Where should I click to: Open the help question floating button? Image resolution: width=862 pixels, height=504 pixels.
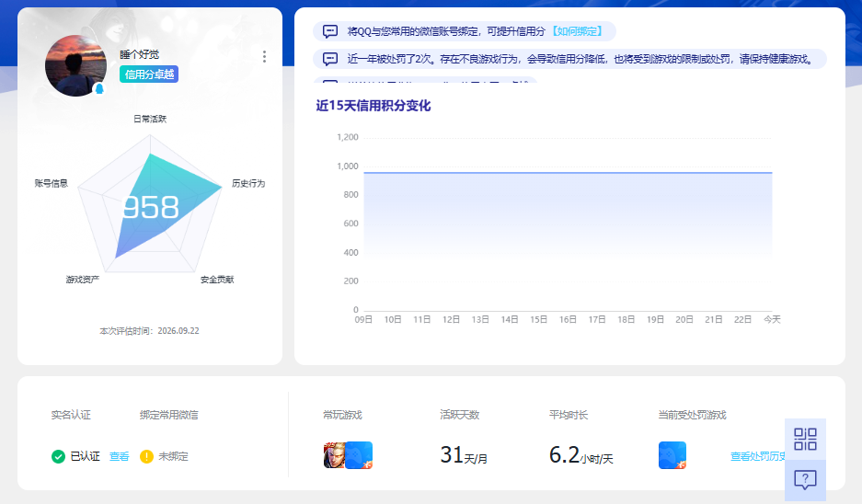pos(805,480)
